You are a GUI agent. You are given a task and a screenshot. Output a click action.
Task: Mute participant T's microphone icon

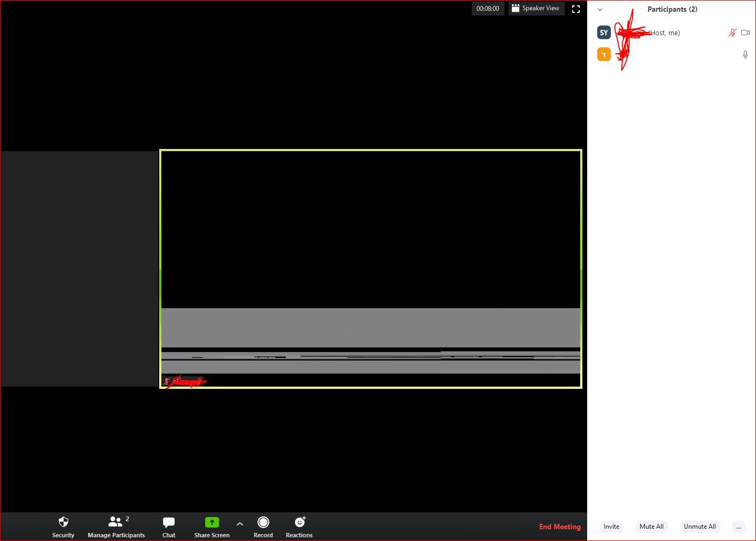click(x=745, y=54)
